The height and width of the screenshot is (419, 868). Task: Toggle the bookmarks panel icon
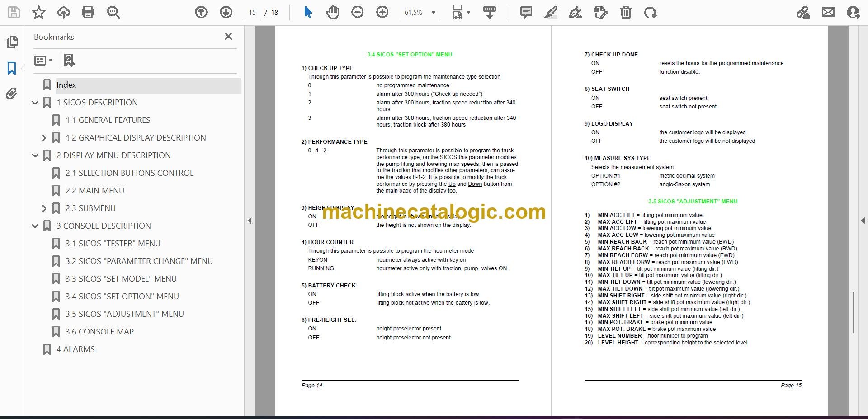point(12,68)
